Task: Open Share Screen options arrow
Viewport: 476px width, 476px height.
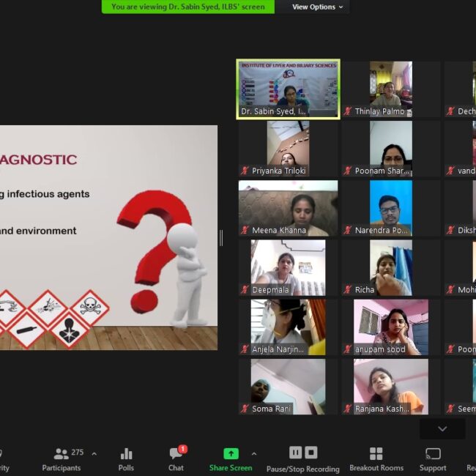Action: coord(254,454)
